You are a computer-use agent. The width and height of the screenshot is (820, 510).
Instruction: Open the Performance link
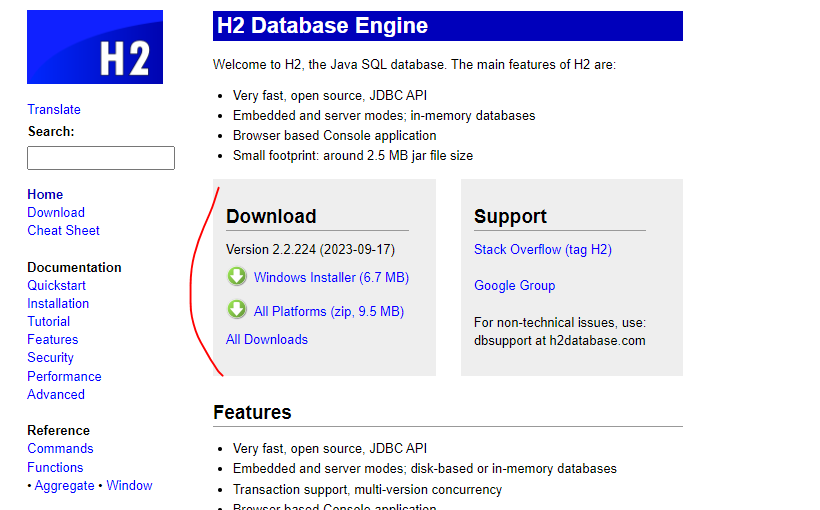(x=64, y=377)
